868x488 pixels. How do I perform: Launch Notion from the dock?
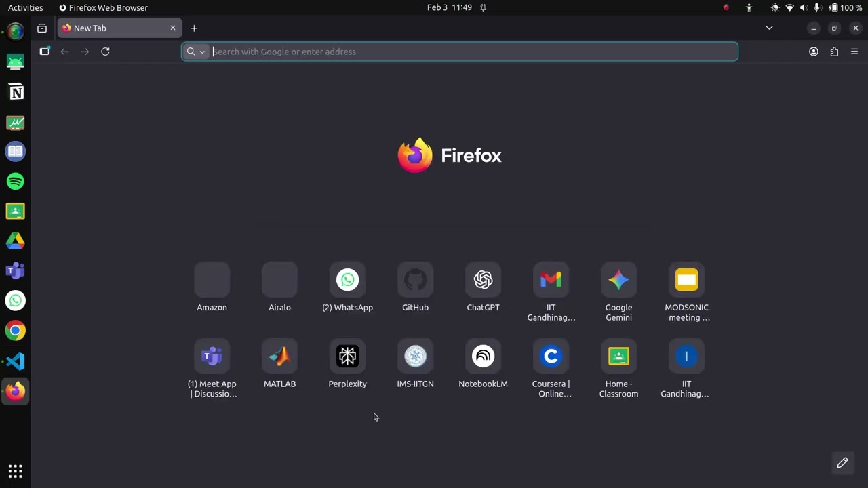click(x=16, y=92)
